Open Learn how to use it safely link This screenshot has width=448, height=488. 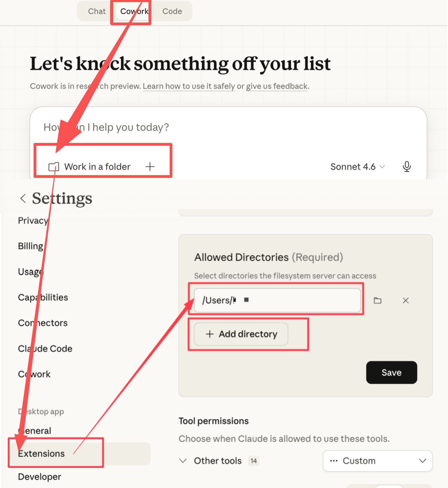pyautogui.click(x=189, y=86)
